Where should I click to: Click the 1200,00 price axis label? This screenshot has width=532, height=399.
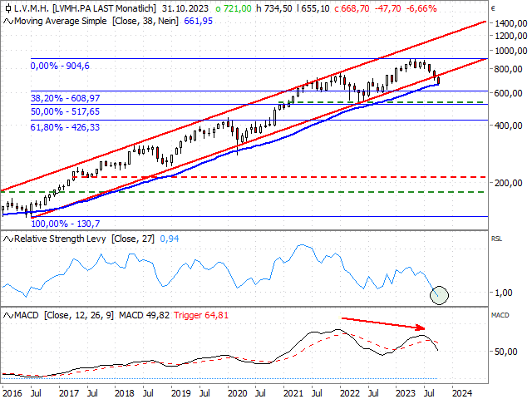[x=511, y=36]
